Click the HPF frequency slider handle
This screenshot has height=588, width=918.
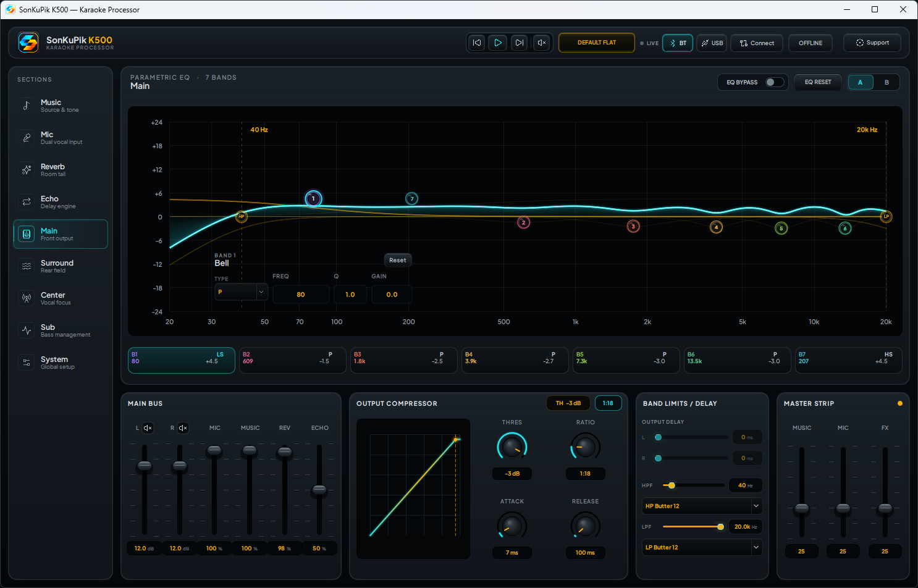pyautogui.click(x=672, y=485)
